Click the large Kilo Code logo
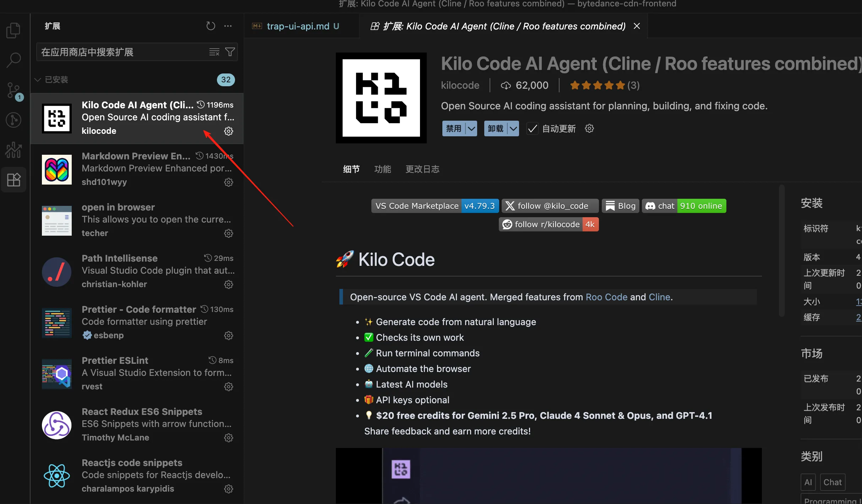 381,98
